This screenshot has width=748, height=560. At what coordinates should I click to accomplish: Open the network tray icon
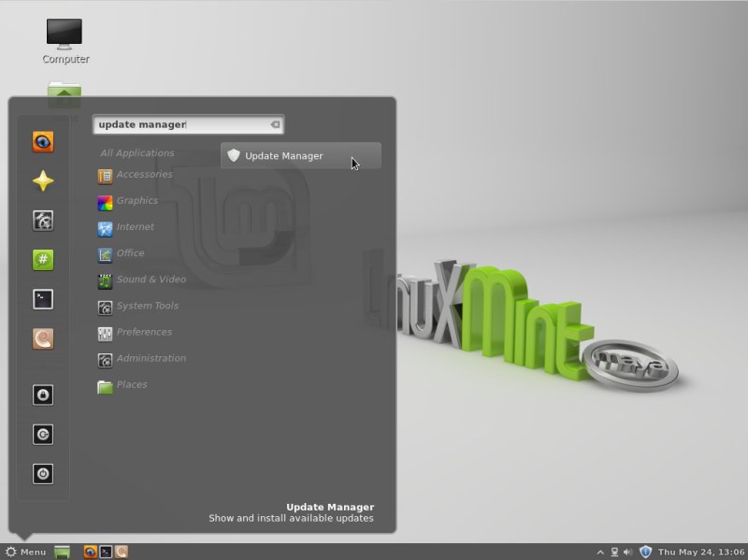pyautogui.click(x=614, y=553)
